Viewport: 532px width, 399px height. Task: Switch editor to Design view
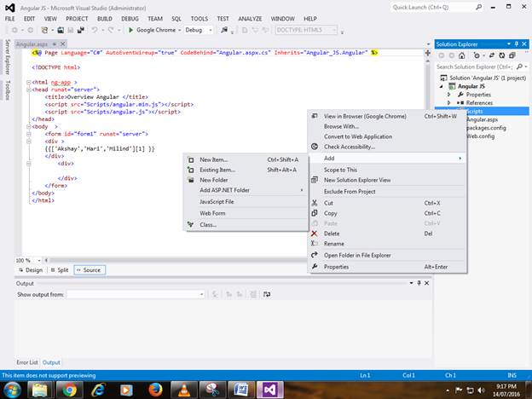[31, 269]
